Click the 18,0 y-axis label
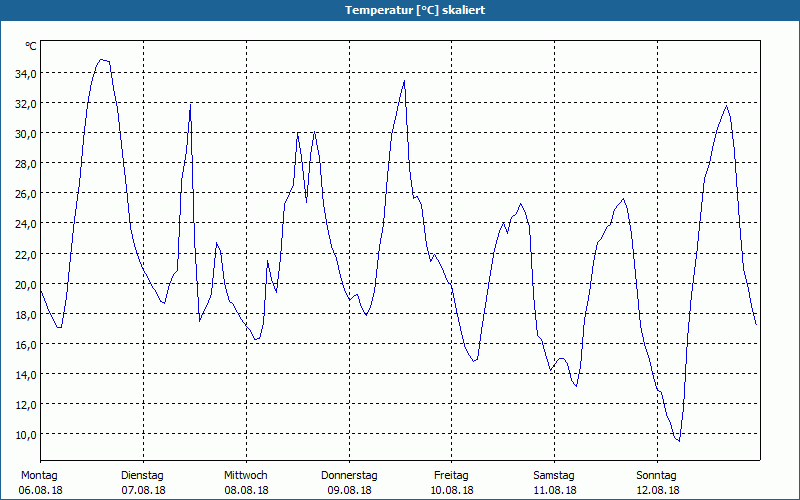 (x=26, y=314)
